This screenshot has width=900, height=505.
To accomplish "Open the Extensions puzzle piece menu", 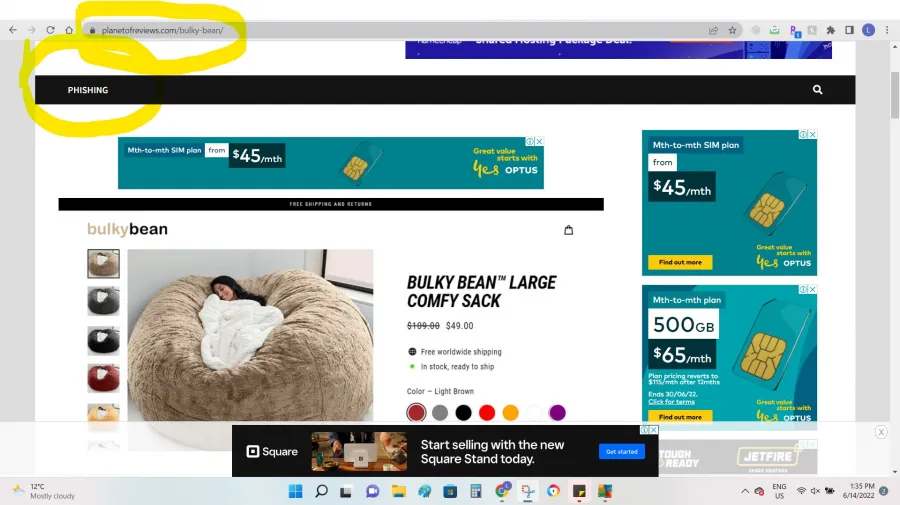I will (x=831, y=30).
